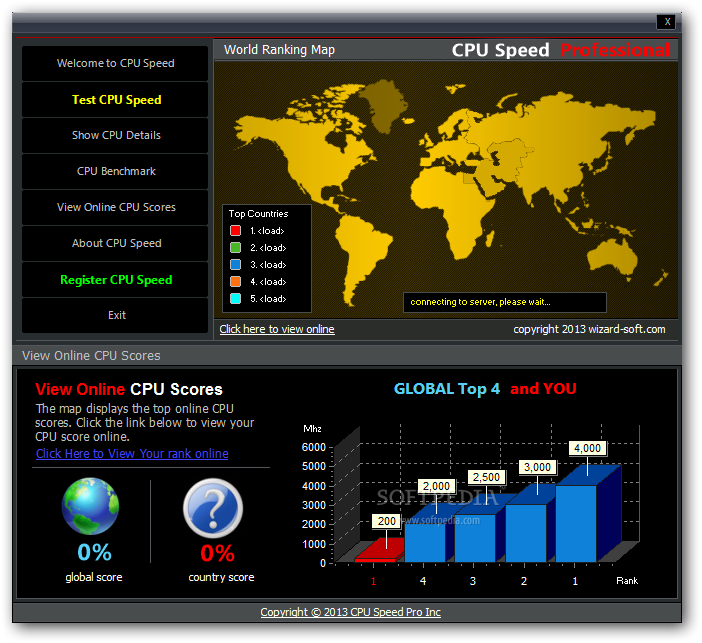The width and height of the screenshot is (702, 643).
Task: Click the 'CPU Speed Professional' title logo
Action: (561, 50)
